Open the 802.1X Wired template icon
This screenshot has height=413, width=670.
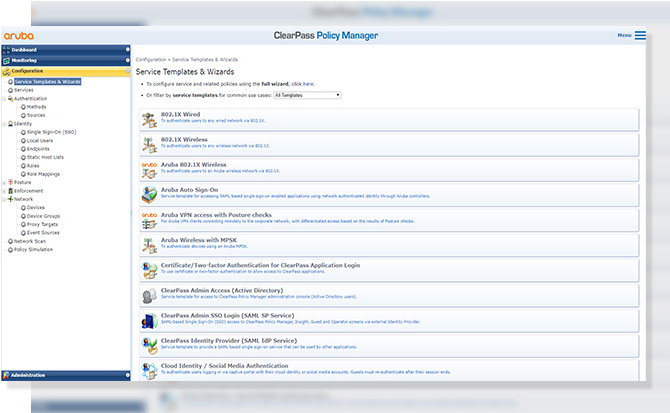pyautogui.click(x=149, y=117)
